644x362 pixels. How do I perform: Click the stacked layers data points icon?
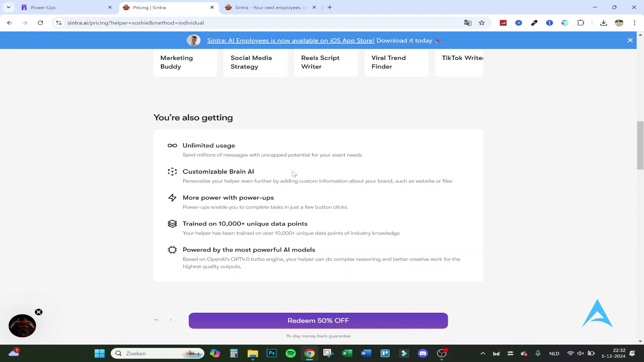172,224
